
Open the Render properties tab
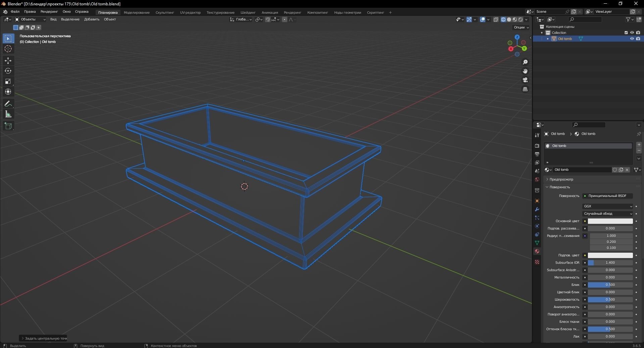click(537, 146)
